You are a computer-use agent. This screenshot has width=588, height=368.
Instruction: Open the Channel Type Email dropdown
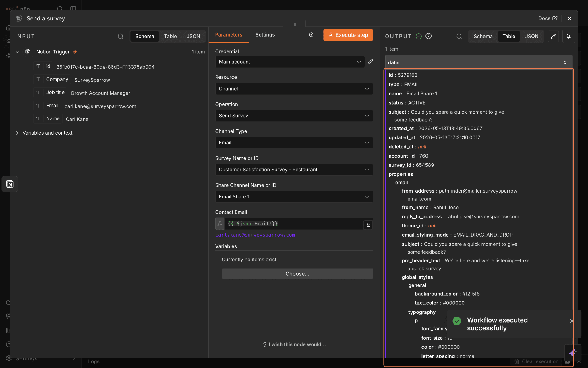pyautogui.click(x=294, y=143)
